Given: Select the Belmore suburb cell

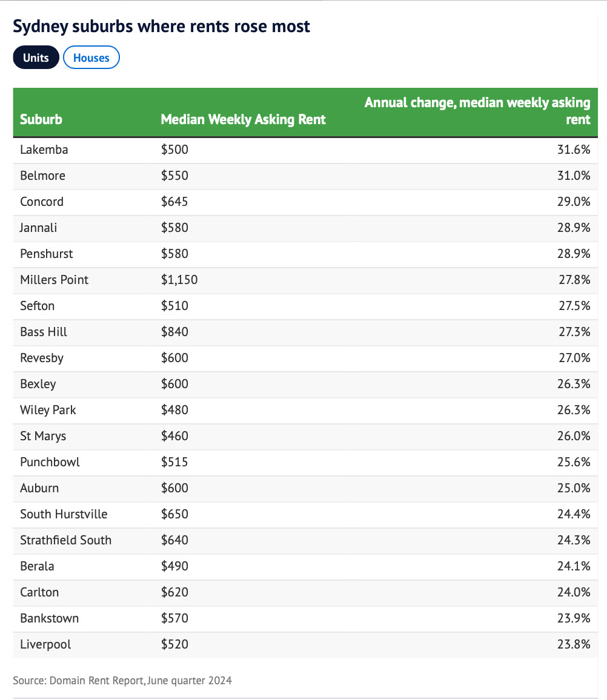Looking at the screenshot, I should (42, 176).
